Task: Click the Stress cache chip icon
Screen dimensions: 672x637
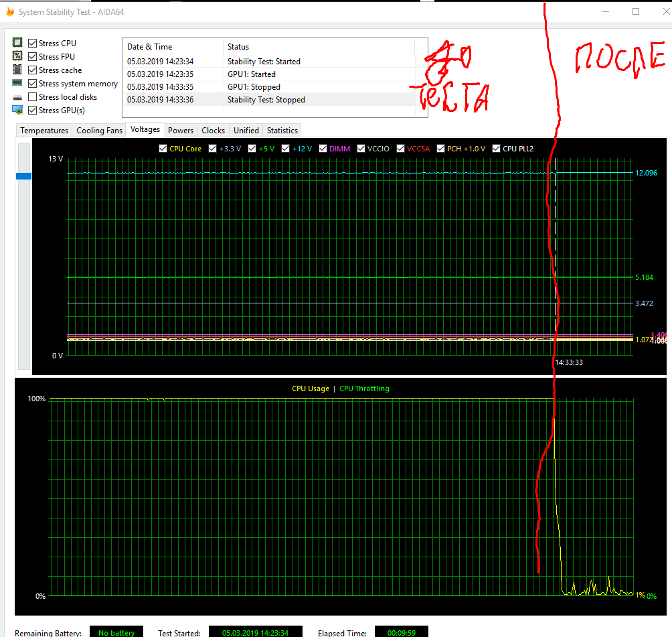Action: 17,70
